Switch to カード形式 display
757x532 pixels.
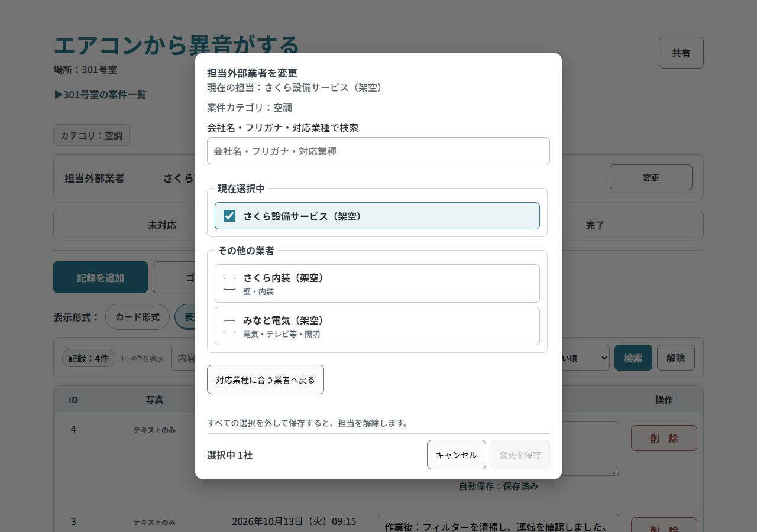click(137, 317)
